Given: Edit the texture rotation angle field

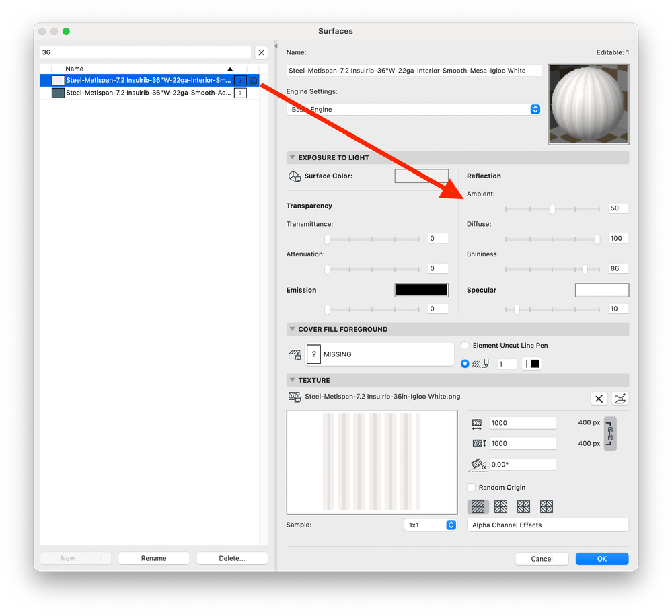Looking at the screenshot, I should pos(523,465).
